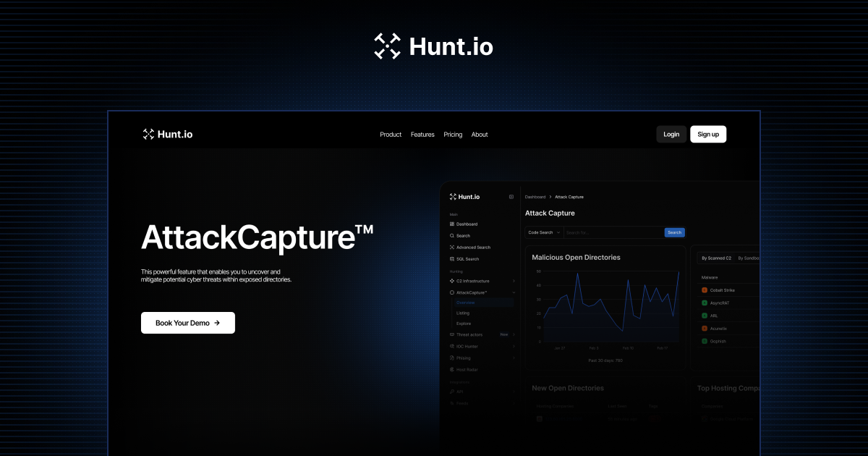
Task: Click the Threat actors sidebar icon
Action: [x=451, y=334]
